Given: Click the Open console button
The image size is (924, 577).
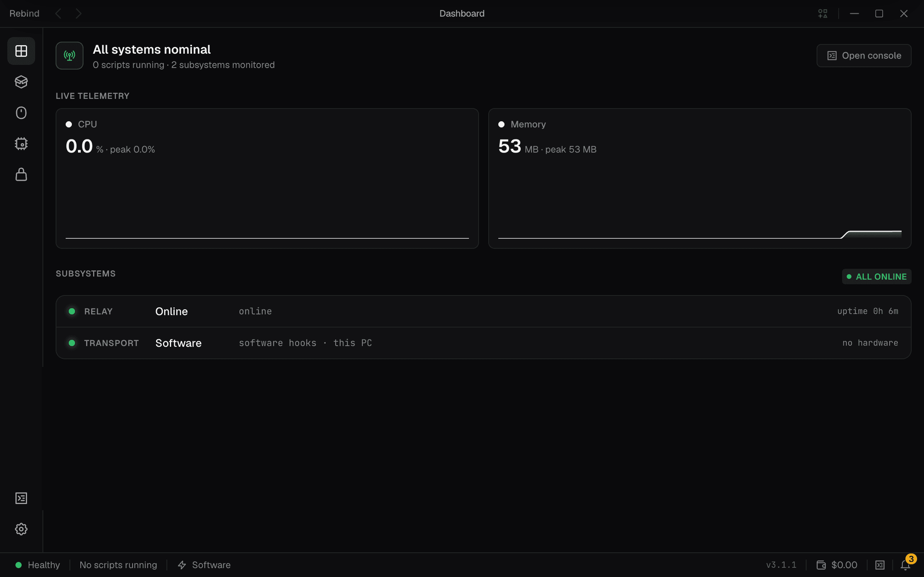Looking at the screenshot, I should click(864, 56).
